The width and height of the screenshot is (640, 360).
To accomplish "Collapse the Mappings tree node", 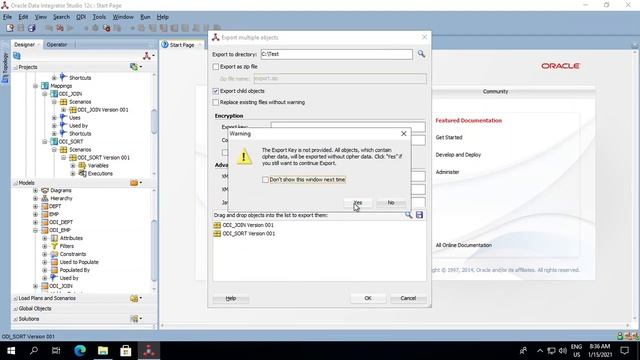I will click(x=36, y=86).
